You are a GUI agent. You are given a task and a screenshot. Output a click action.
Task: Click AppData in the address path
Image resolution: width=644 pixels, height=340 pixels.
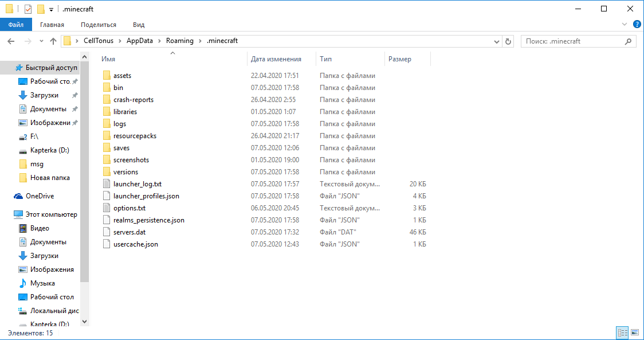(x=140, y=41)
